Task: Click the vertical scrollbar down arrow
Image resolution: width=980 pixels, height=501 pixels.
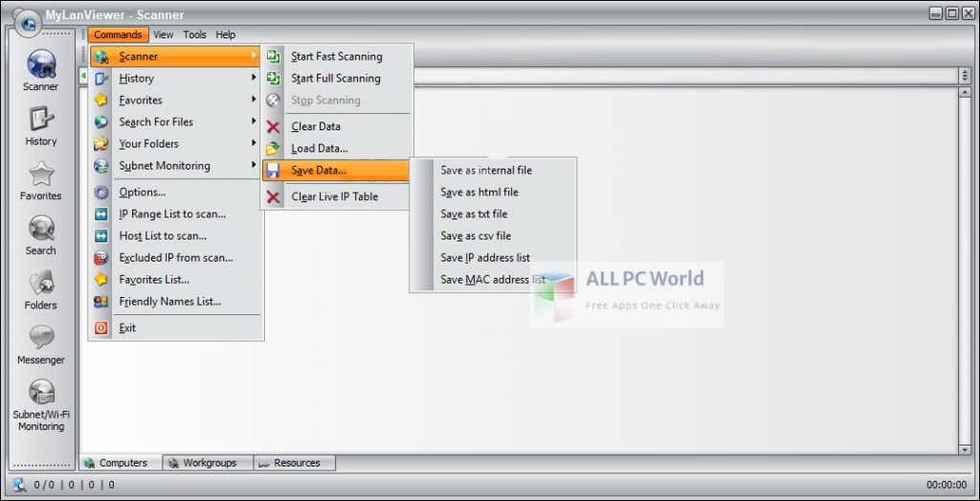Action: 965,448
